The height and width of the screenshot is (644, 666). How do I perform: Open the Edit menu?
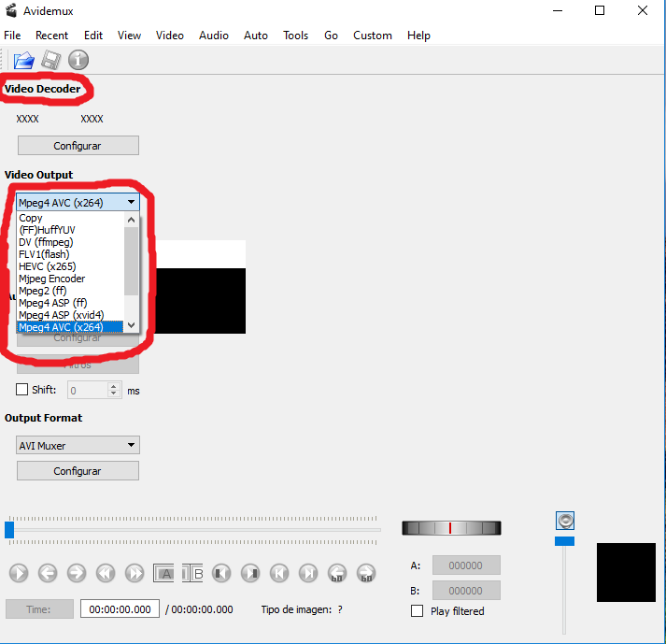93,36
